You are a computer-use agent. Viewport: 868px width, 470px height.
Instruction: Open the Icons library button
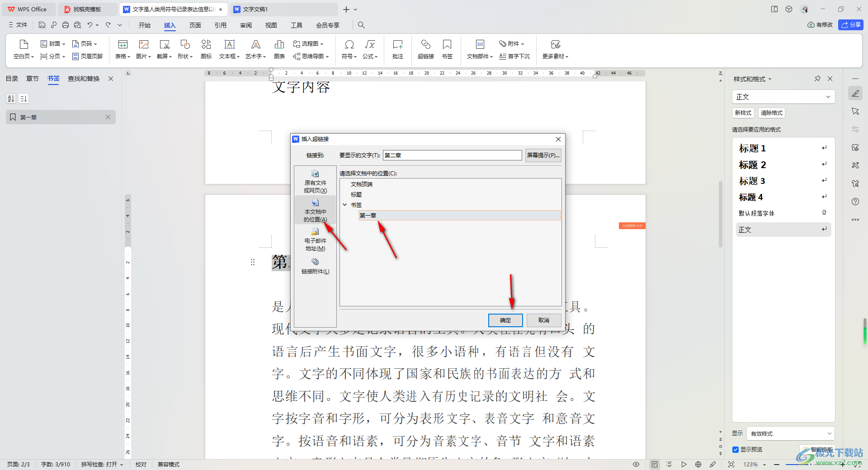coord(206,49)
